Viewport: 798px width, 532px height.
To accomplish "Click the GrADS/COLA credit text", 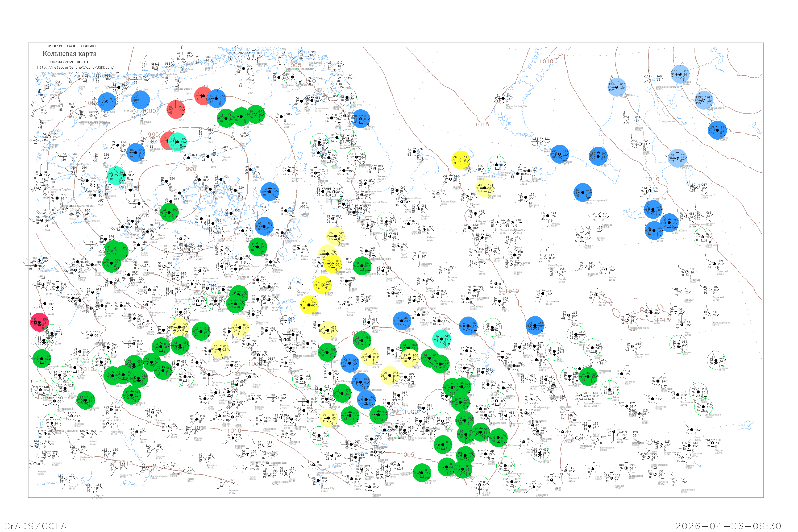I will coord(35,526).
